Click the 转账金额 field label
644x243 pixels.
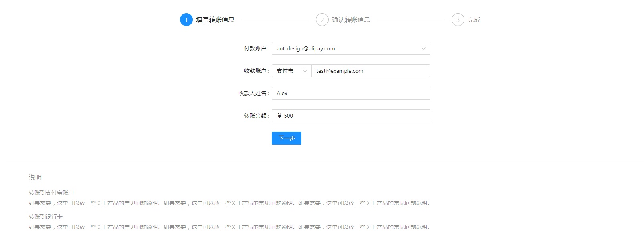pyautogui.click(x=256, y=116)
